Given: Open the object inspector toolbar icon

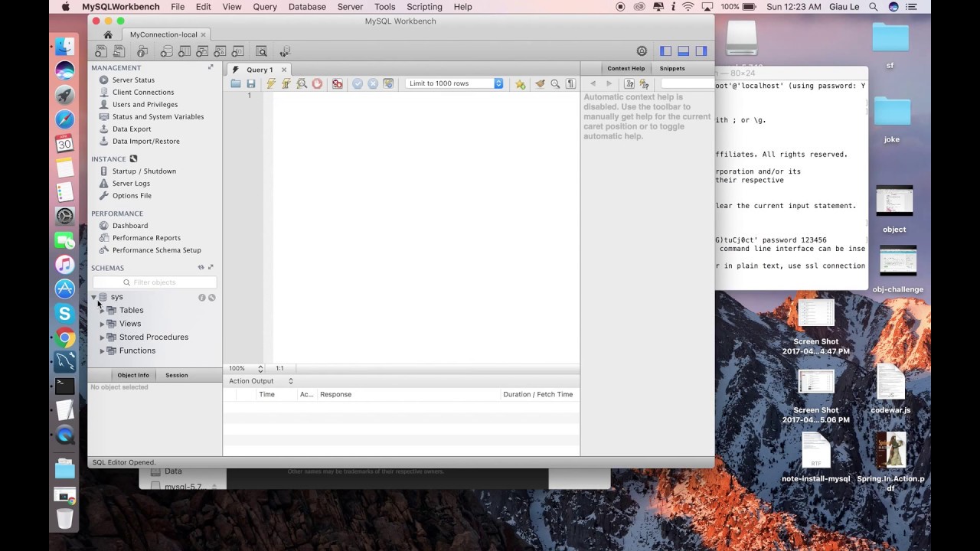Looking at the screenshot, I should click(x=142, y=51).
